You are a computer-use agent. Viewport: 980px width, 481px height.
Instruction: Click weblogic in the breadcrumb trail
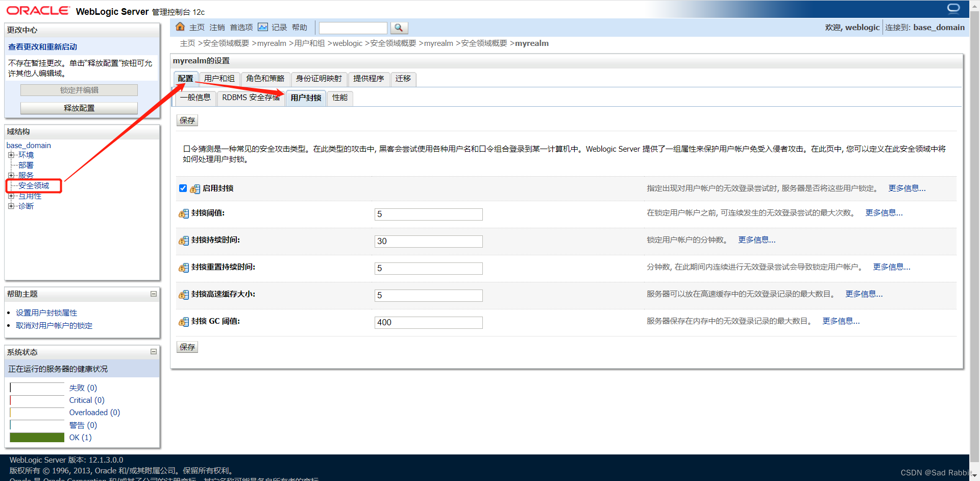point(348,43)
